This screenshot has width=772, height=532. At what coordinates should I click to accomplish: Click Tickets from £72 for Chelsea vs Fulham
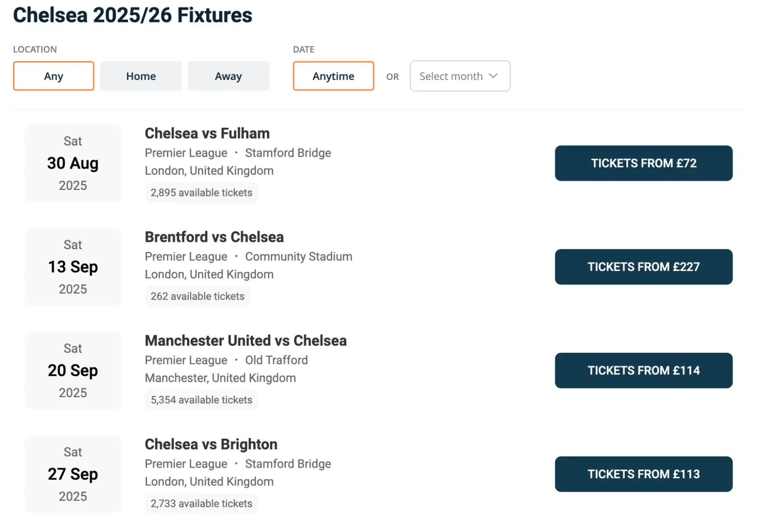pyautogui.click(x=643, y=163)
